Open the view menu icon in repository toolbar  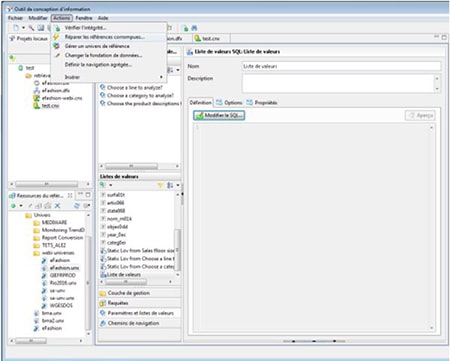[x=86, y=206]
